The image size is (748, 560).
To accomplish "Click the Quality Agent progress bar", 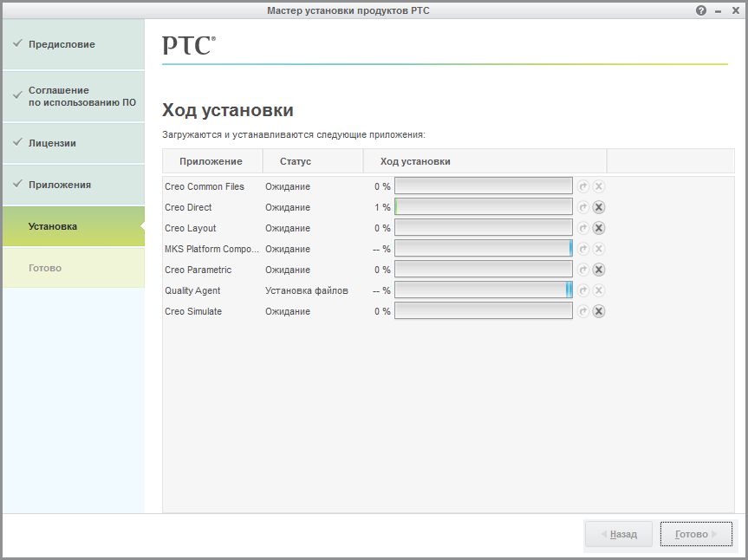I will pyautogui.click(x=484, y=290).
